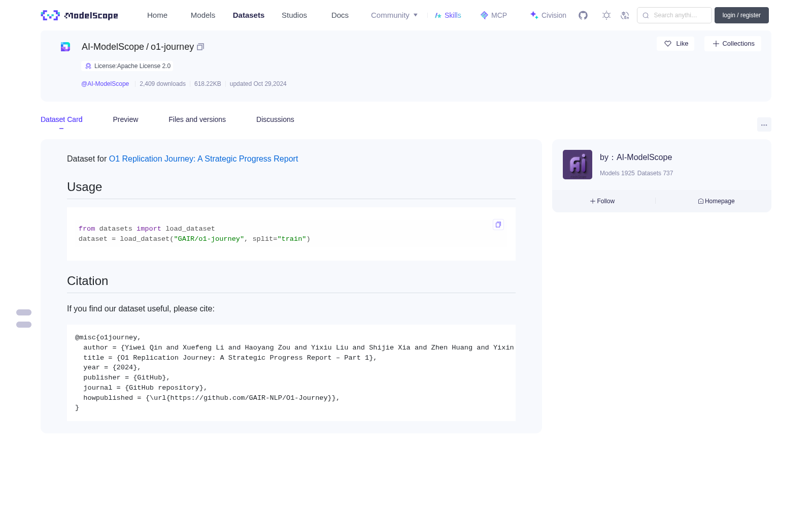Like the o1-journey dataset
This screenshot has width=812, height=508.
tap(675, 44)
